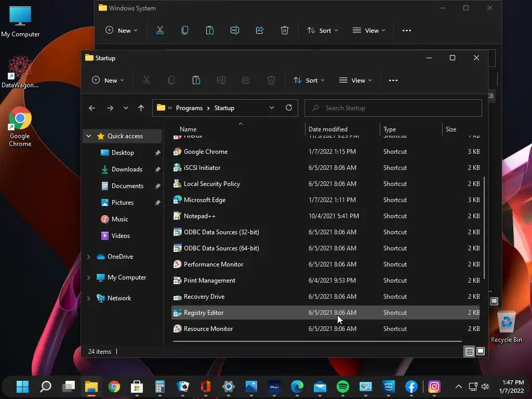This screenshot has height=399, width=532.
Task: Open address bar history dropdown
Action: pos(271,108)
